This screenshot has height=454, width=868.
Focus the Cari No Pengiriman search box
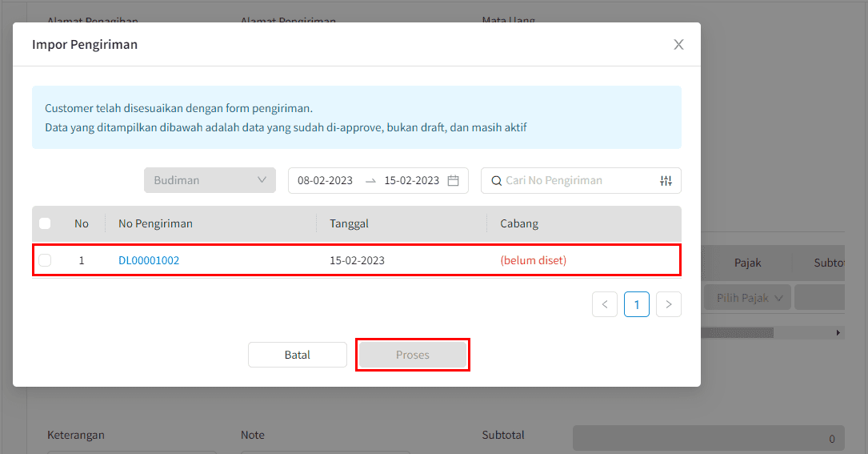576,181
